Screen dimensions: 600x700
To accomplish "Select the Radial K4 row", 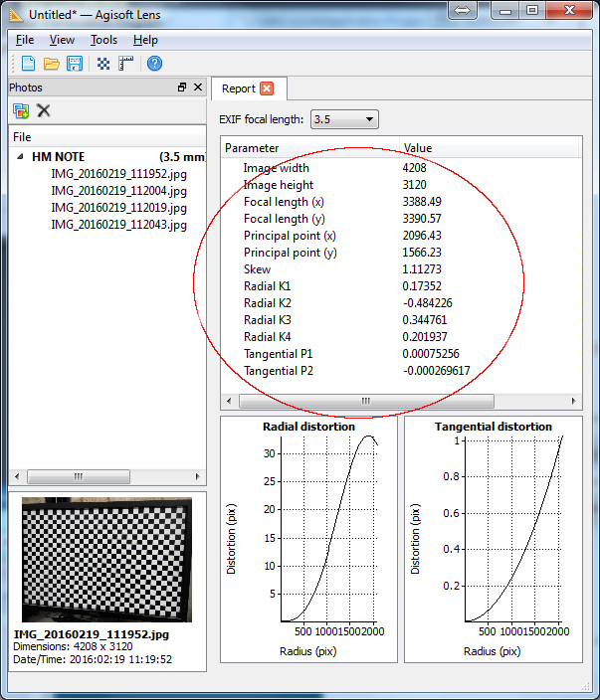I will pyautogui.click(x=401, y=337).
